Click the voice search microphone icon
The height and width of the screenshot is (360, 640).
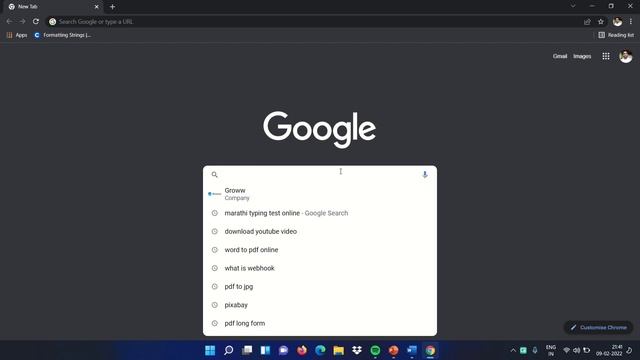[424, 175]
